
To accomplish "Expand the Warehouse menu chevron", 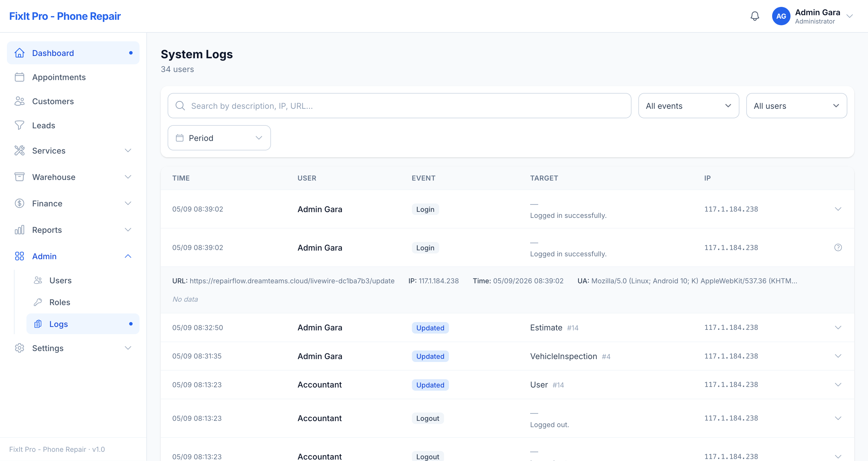I will [x=128, y=177].
